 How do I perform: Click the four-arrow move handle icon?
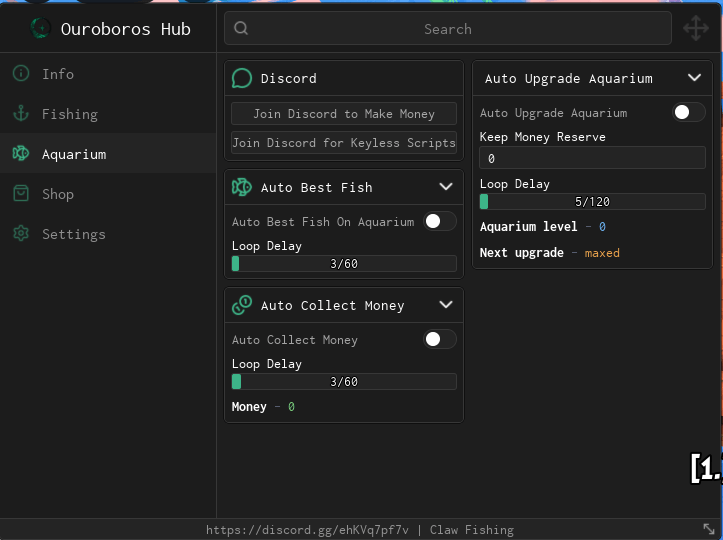coord(696,29)
